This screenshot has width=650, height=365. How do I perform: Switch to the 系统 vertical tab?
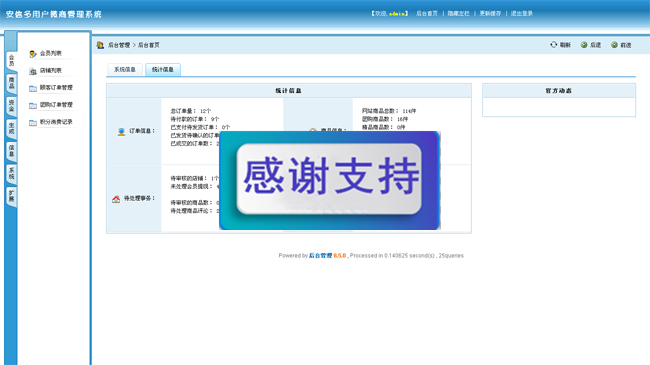[x=12, y=173]
